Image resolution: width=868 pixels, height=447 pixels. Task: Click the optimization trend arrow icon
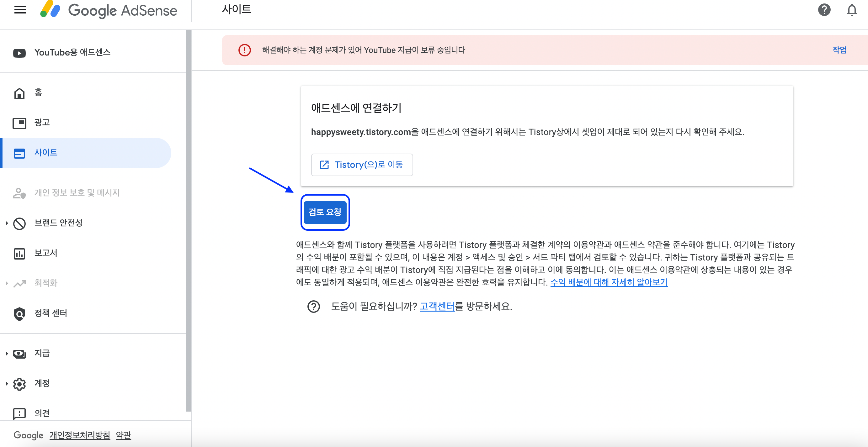click(x=19, y=283)
